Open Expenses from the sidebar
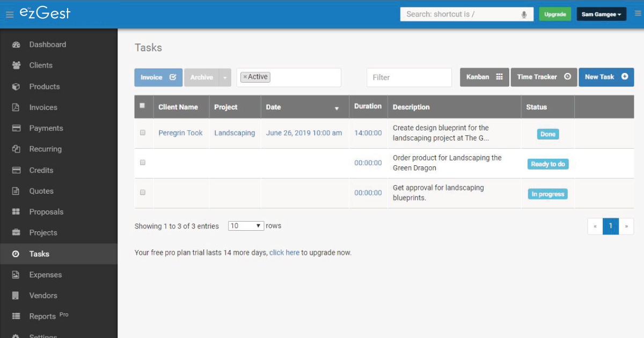This screenshot has width=644, height=338. pos(46,275)
